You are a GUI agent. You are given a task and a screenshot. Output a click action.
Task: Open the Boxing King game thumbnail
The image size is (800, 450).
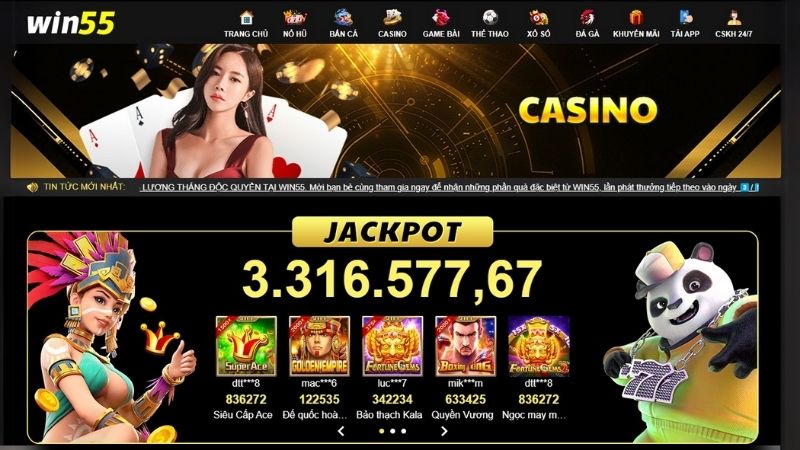point(465,346)
